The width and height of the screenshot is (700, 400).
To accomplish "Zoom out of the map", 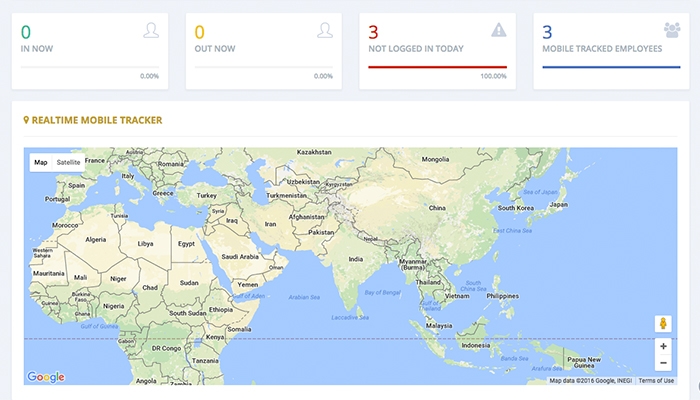I will [x=663, y=363].
